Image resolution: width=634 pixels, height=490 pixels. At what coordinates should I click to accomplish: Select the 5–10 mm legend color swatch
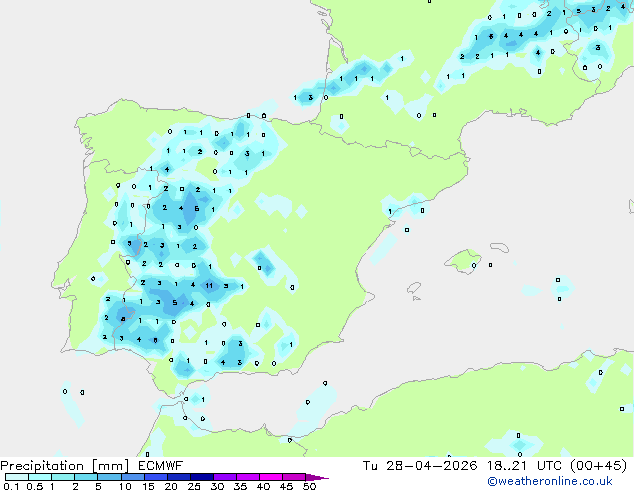(109, 477)
